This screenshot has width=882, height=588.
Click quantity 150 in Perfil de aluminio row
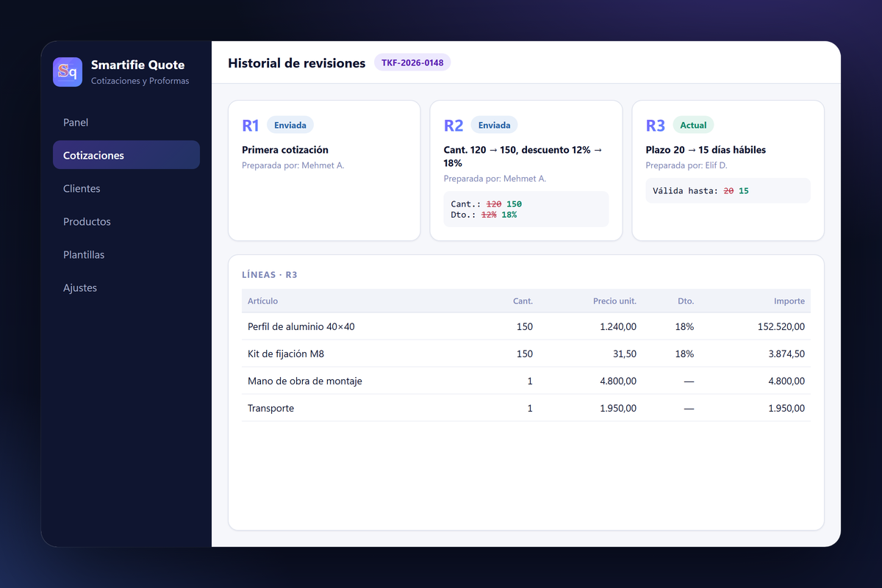coord(525,326)
